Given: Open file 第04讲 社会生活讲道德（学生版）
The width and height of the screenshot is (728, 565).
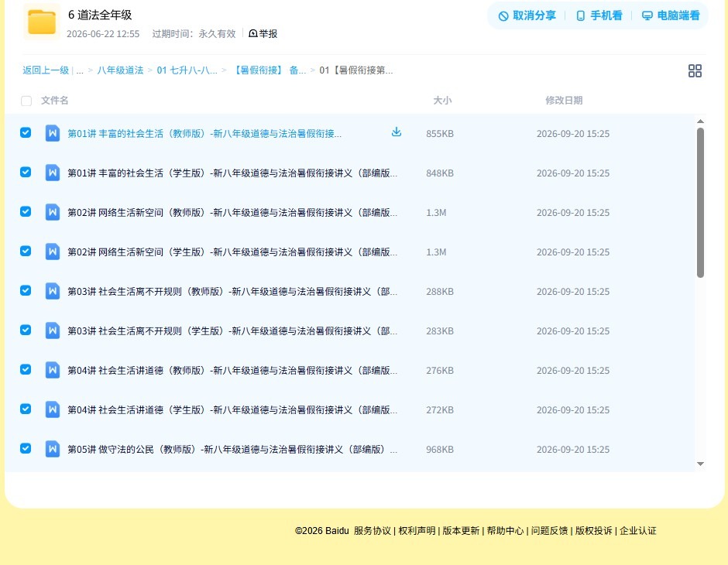Looking at the screenshot, I should pos(232,409).
